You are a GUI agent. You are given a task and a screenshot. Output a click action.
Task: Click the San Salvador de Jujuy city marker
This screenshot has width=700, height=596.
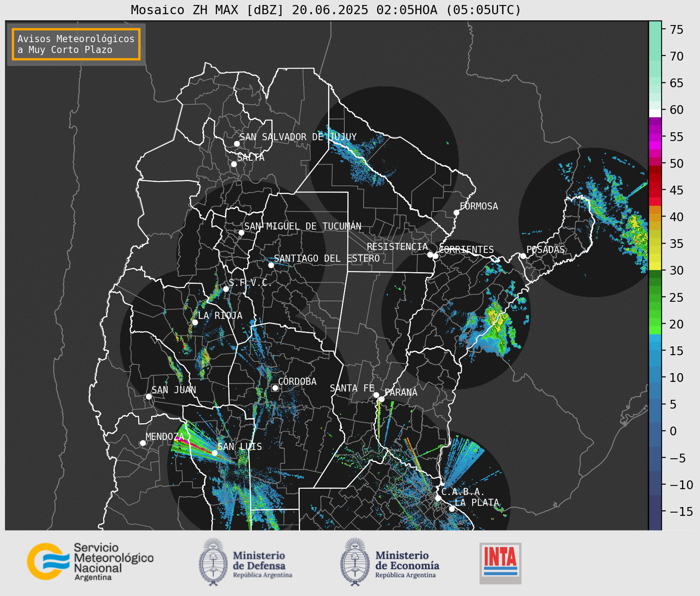pyautogui.click(x=237, y=144)
